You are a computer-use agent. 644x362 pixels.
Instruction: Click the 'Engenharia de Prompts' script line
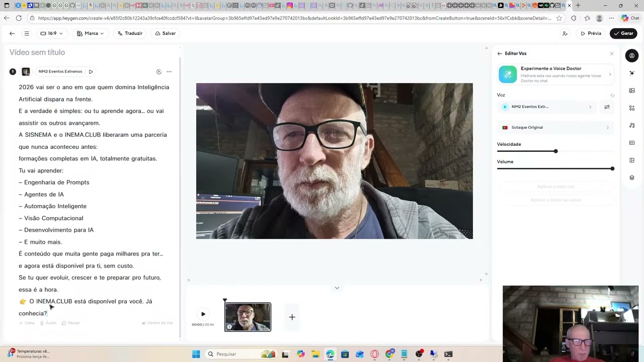click(x=54, y=183)
